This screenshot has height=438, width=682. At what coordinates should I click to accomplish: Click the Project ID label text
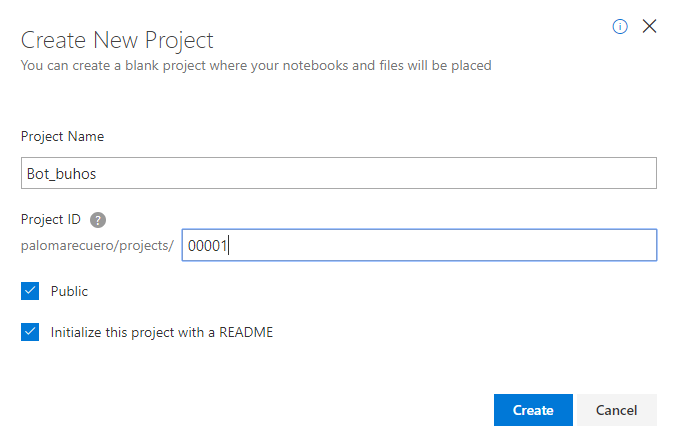coord(51,219)
